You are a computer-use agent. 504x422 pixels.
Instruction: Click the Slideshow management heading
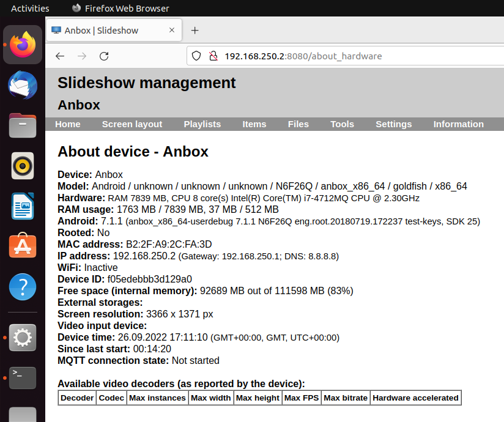point(147,83)
